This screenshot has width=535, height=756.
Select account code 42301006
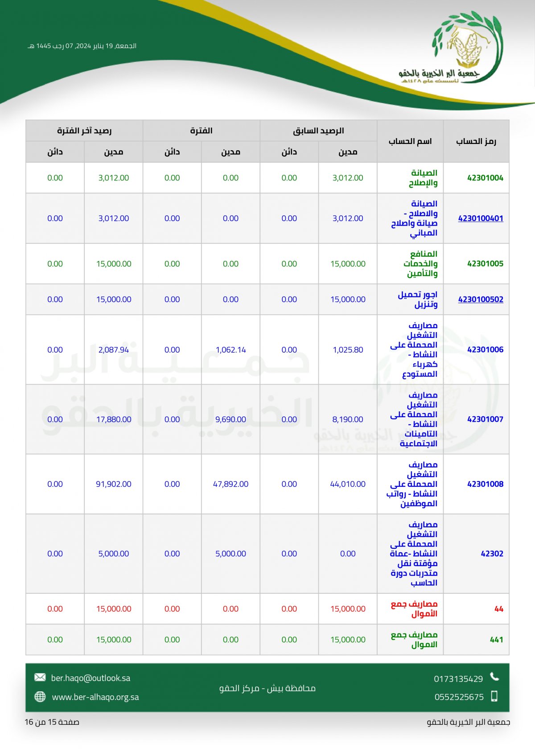485,350
